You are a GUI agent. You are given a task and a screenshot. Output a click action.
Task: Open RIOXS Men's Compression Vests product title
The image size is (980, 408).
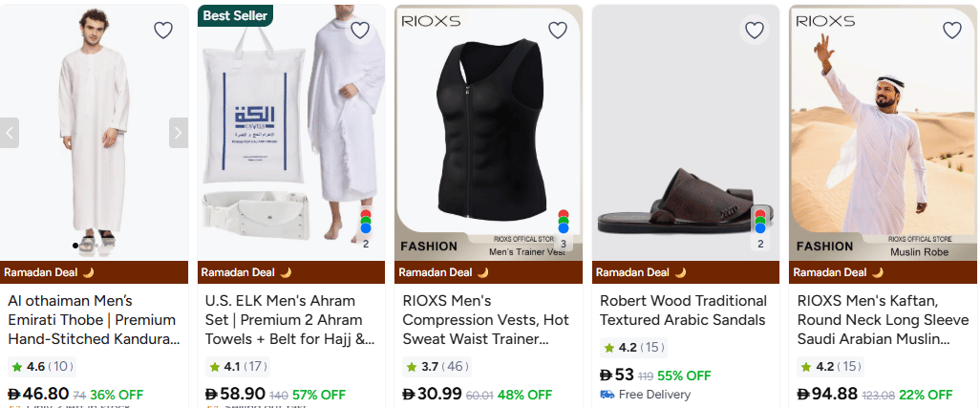click(x=487, y=320)
